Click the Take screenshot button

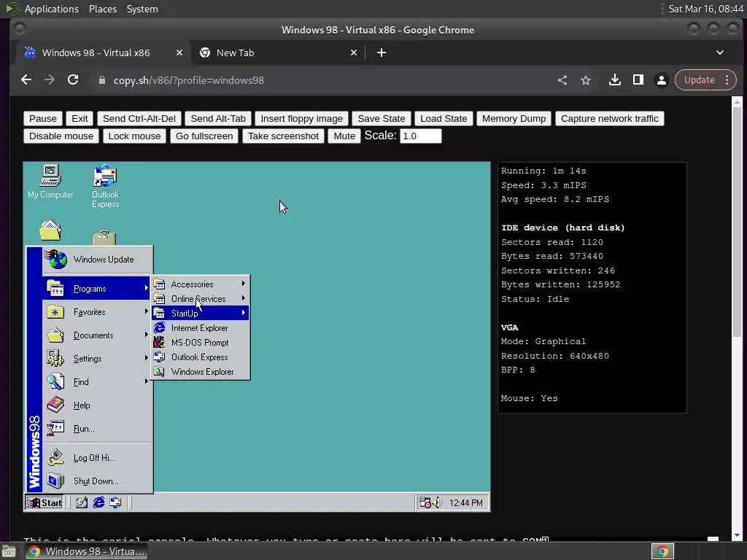pyautogui.click(x=283, y=136)
